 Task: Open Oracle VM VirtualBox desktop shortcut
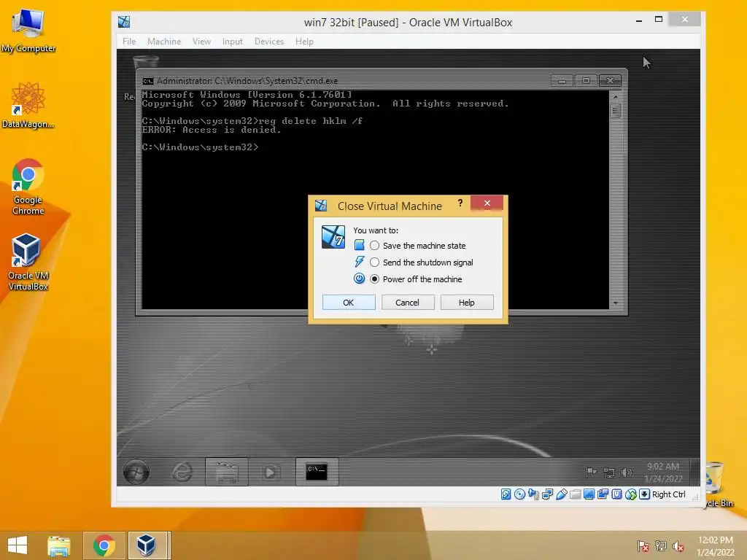point(28,262)
